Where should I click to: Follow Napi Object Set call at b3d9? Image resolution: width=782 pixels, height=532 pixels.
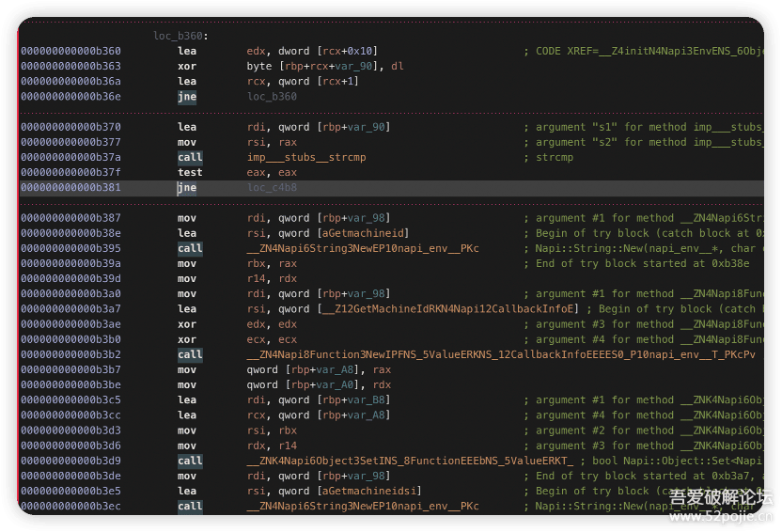[x=410, y=461]
